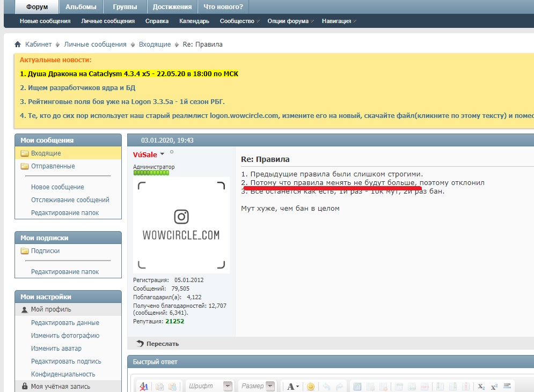Click the Отправленные folder icon
Image resolution: width=534 pixels, height=392 pixels.
tap(24, 166)
